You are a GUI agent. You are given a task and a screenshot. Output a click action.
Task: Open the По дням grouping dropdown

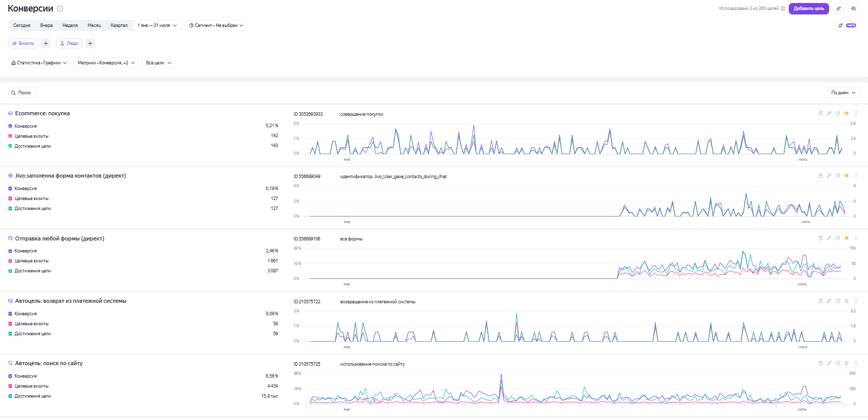click(843, 93)
